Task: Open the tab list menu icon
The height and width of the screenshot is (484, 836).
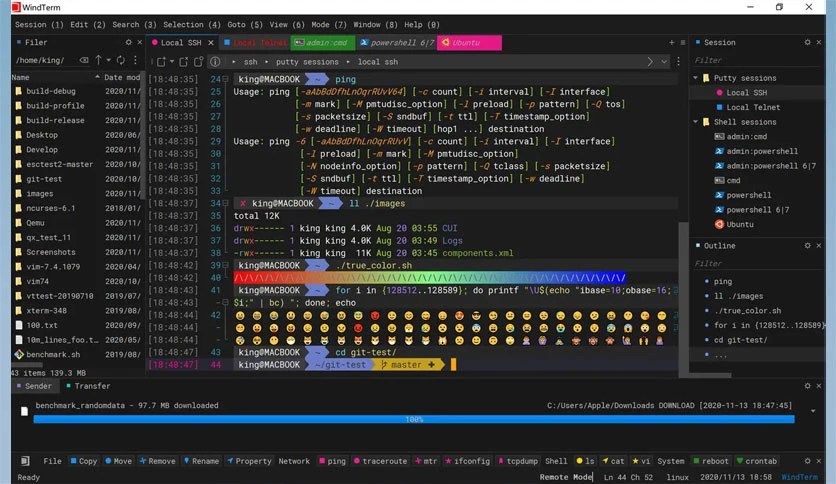Action: click(682, 43)
